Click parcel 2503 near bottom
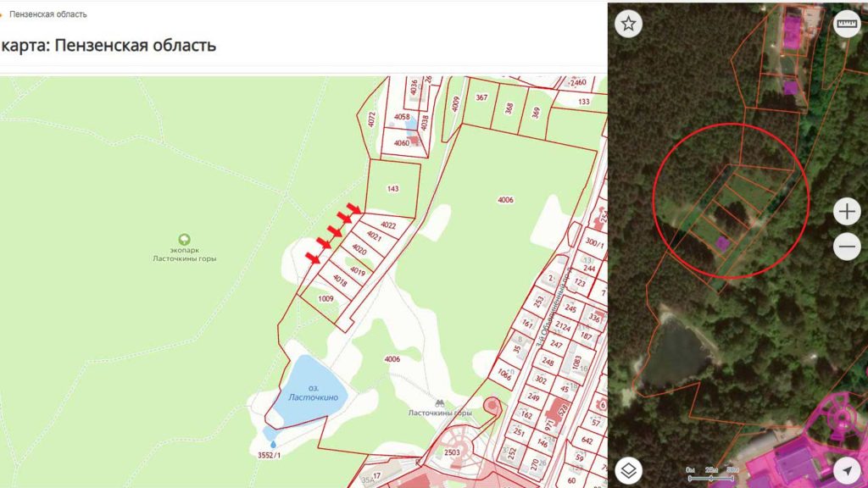The image size is (868, 488). tap(452, 452)
